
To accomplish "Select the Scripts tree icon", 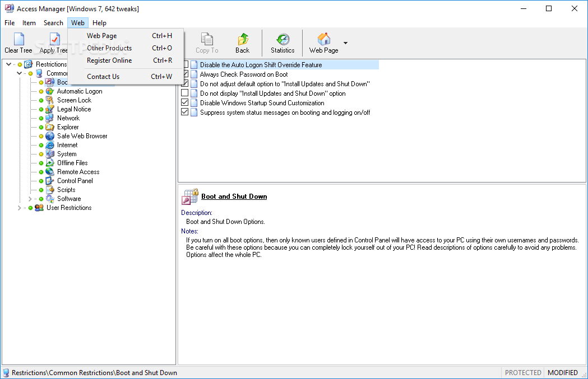I will (x=50, y=190).
